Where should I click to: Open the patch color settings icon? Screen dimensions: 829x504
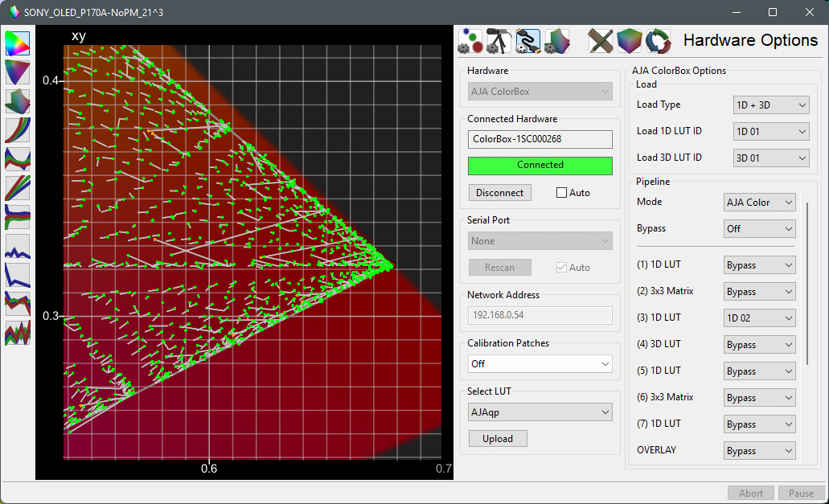pos(470,41)
